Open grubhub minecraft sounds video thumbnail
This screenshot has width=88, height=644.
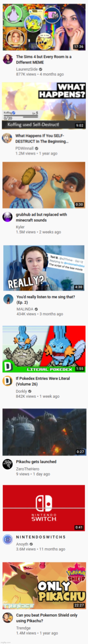(x=44, y=185)
